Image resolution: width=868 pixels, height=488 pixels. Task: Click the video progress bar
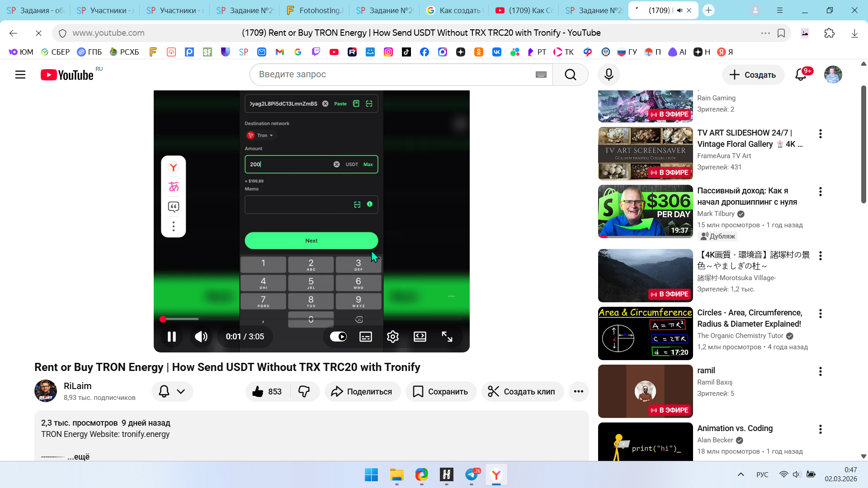(311, 319)
